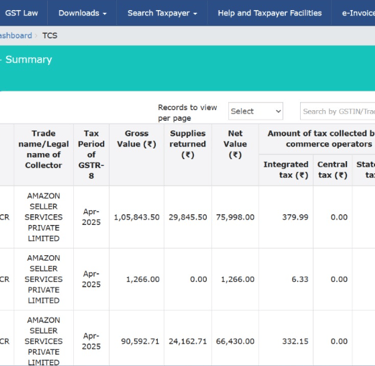
Task: Click the Central tax column header
Action: [333, 170]
